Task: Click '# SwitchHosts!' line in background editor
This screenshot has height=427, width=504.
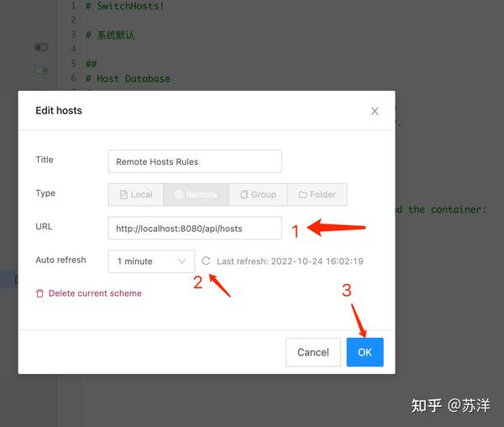Action: point(124,6)
